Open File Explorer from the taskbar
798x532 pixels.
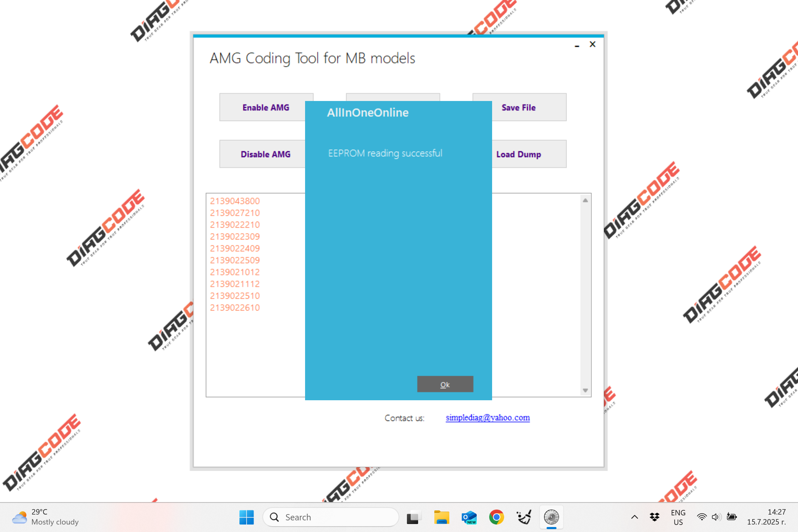click(441, 517)
